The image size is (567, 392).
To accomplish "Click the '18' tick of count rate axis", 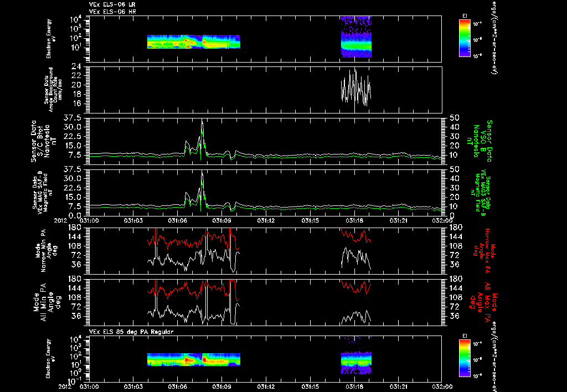I will [76, 94].
